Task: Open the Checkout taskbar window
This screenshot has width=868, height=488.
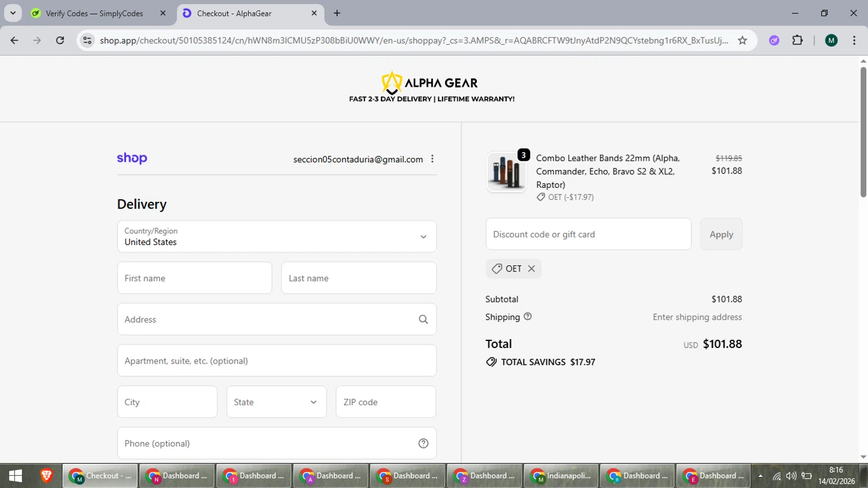Action: [x=100, y=476]
